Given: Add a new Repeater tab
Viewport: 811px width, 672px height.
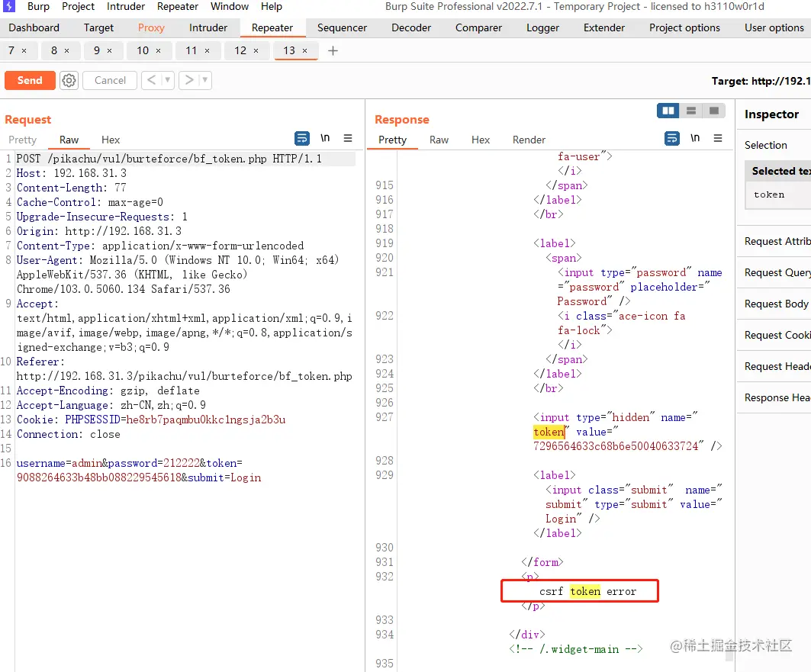Looking at the screenshot, I should click(333, 50).
